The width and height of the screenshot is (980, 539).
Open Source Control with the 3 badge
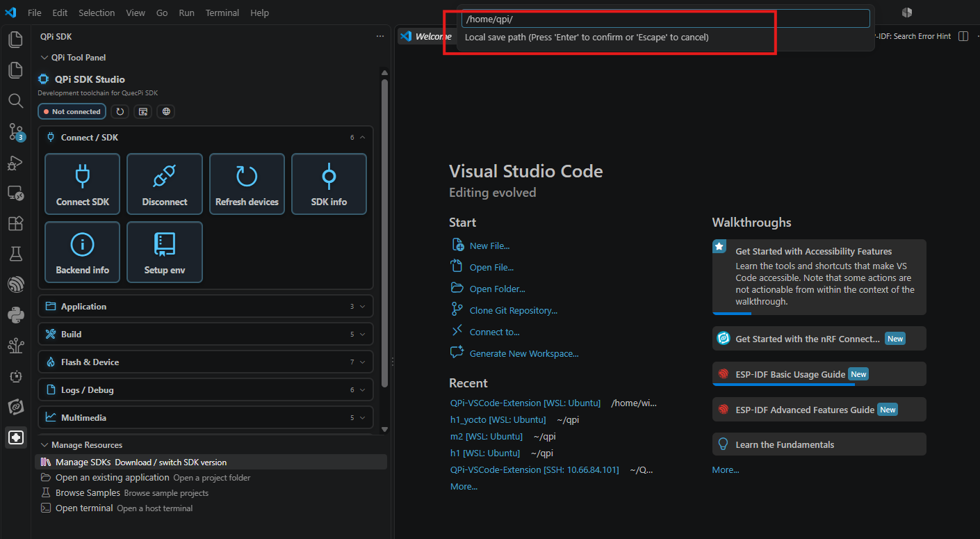[15, 131]
